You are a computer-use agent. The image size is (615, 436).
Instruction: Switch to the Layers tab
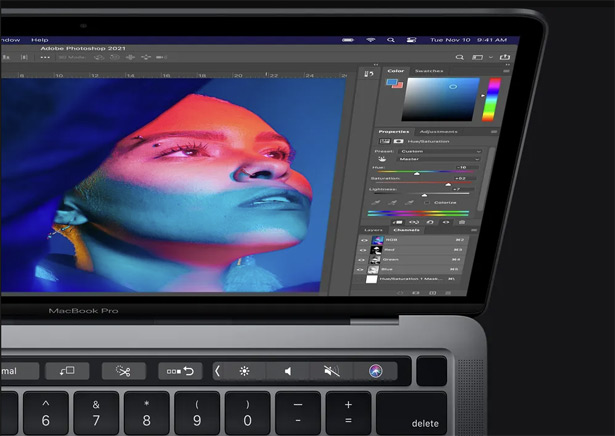[373, 230]
